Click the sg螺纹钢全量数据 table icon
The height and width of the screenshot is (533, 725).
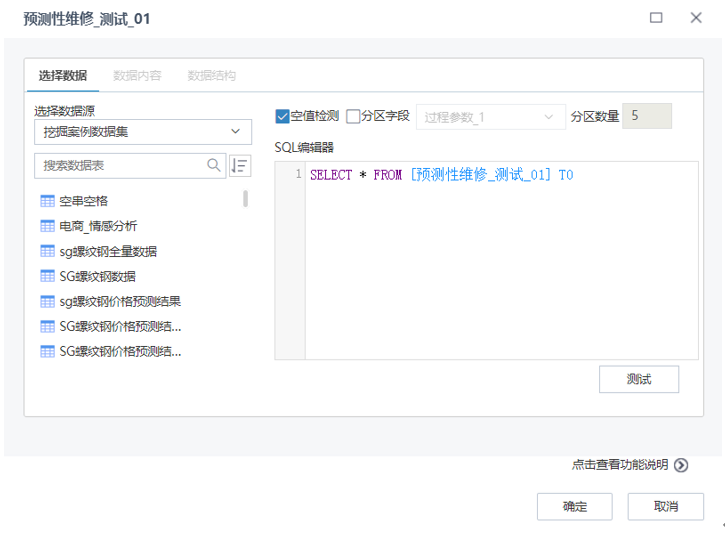click(47, 251)
